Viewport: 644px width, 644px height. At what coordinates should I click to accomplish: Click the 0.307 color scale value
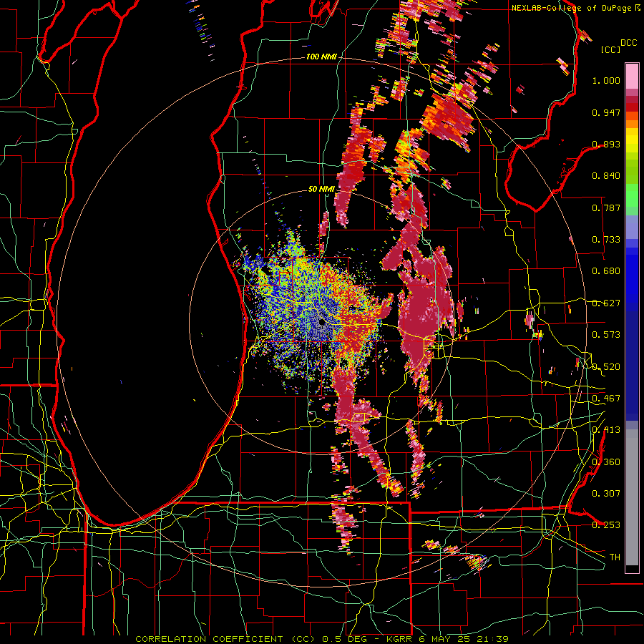pyautogui.click(x=606, y=493)
